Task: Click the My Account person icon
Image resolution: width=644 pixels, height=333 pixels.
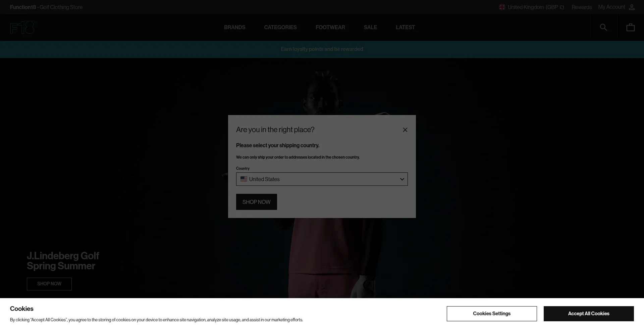Action: [632, 7]
